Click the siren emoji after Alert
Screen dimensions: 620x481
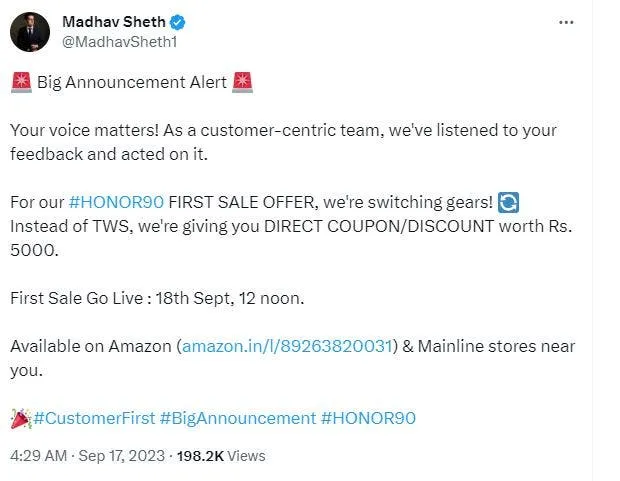[x=242, y=82]
